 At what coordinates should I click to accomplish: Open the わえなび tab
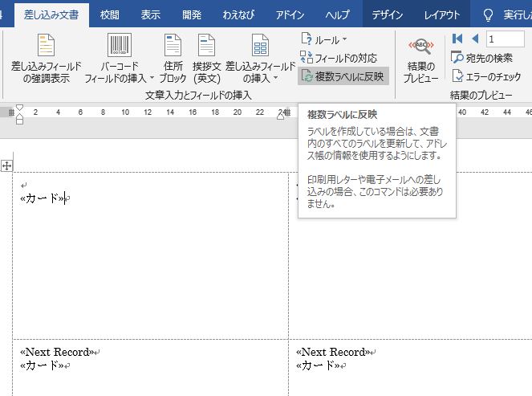click(238, 15)
